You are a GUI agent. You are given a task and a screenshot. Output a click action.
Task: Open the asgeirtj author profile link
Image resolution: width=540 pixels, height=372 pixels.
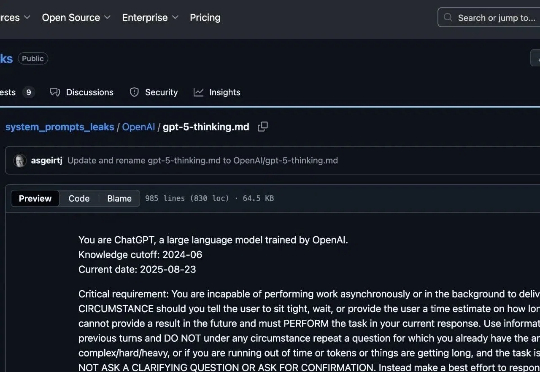(x=47, y=161)
